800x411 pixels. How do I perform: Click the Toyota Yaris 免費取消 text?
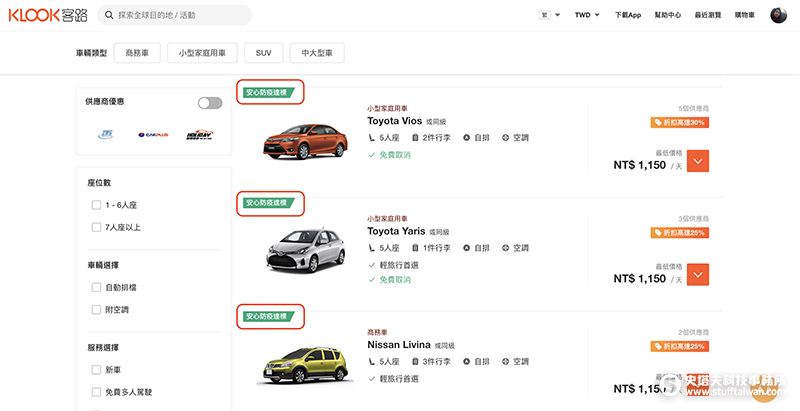[395, 279]
